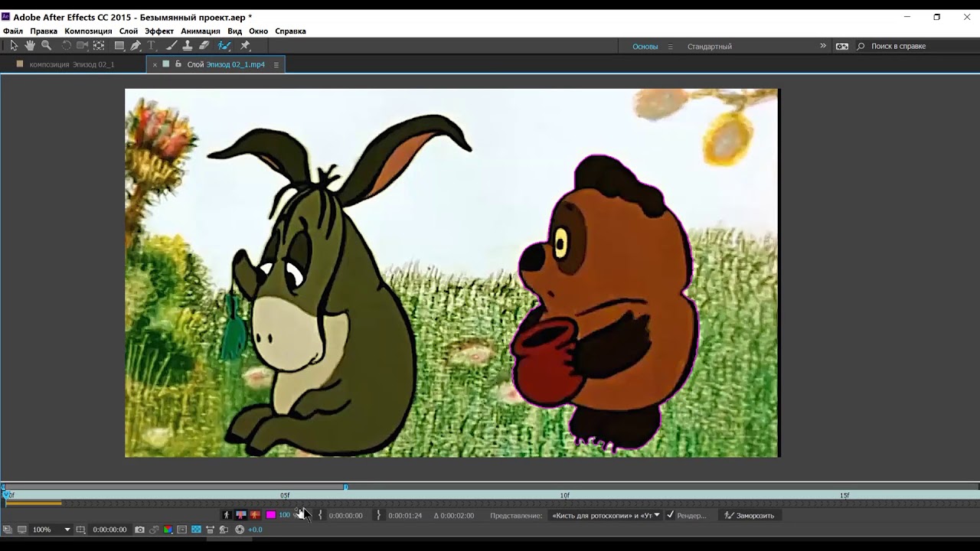
Task: Select the Type text tool
Action: pyautogui.click(x=152, y=46)
